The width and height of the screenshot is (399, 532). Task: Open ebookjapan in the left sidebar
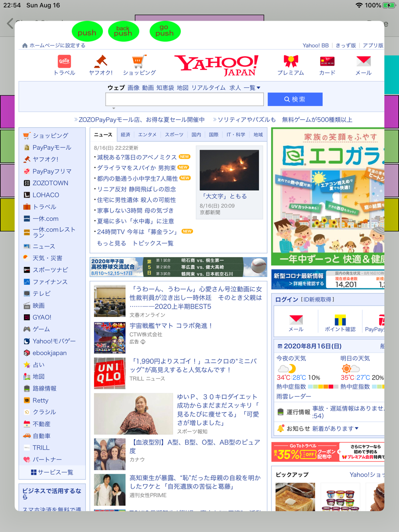click(49, 353)
